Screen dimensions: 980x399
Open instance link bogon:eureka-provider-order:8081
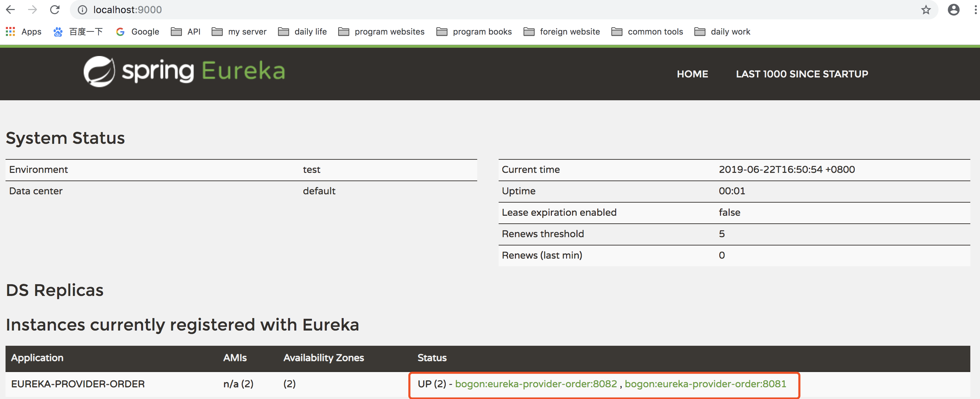click(x=705, y=384)
